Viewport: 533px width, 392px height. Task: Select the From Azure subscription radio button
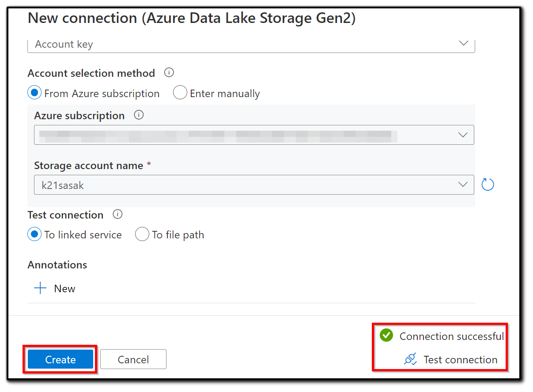pyautogui.click(x=34, y=93)
